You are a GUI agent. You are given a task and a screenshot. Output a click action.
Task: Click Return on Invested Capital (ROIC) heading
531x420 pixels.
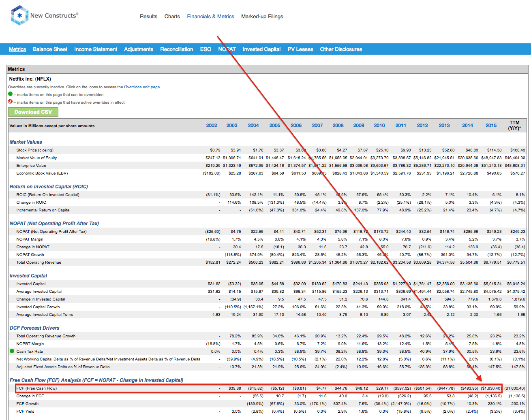click(49, 187)
